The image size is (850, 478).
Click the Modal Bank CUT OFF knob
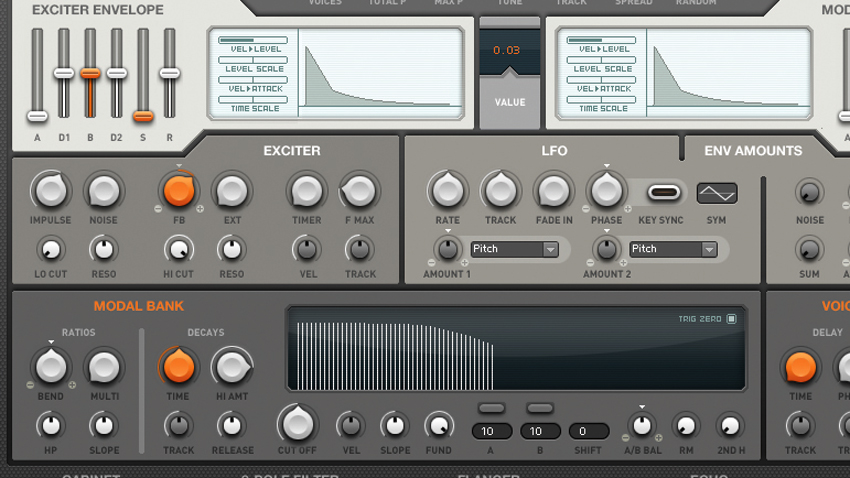[297, 424]
